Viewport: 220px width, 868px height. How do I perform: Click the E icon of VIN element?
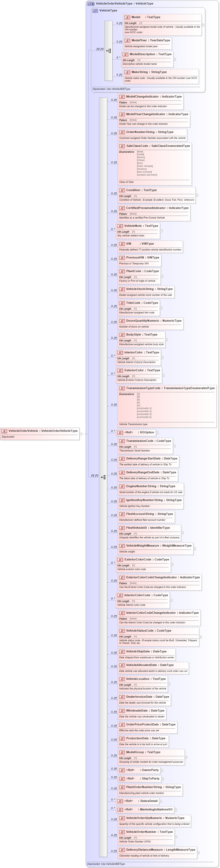(122, 244)
